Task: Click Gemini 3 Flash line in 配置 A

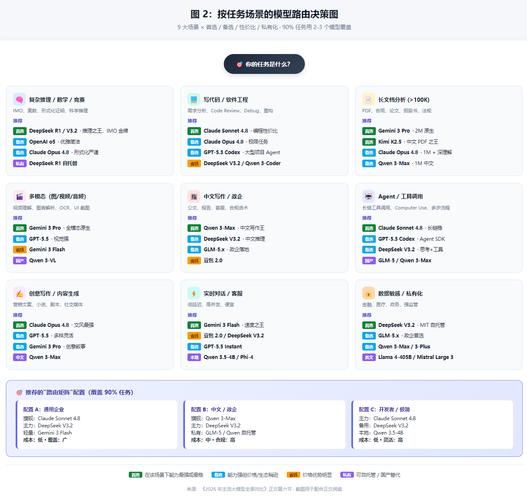Action: point(47,433)
